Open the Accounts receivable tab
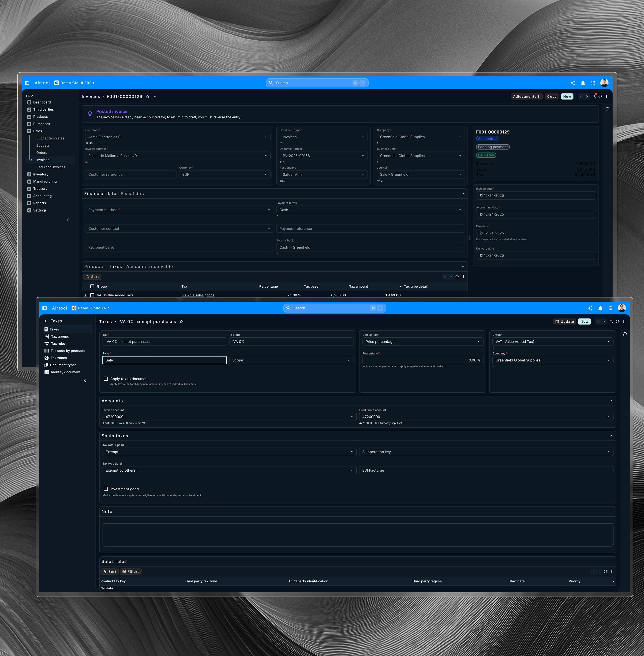The width and height of the screenshot is (644, 656). click(x=150, y=267)
